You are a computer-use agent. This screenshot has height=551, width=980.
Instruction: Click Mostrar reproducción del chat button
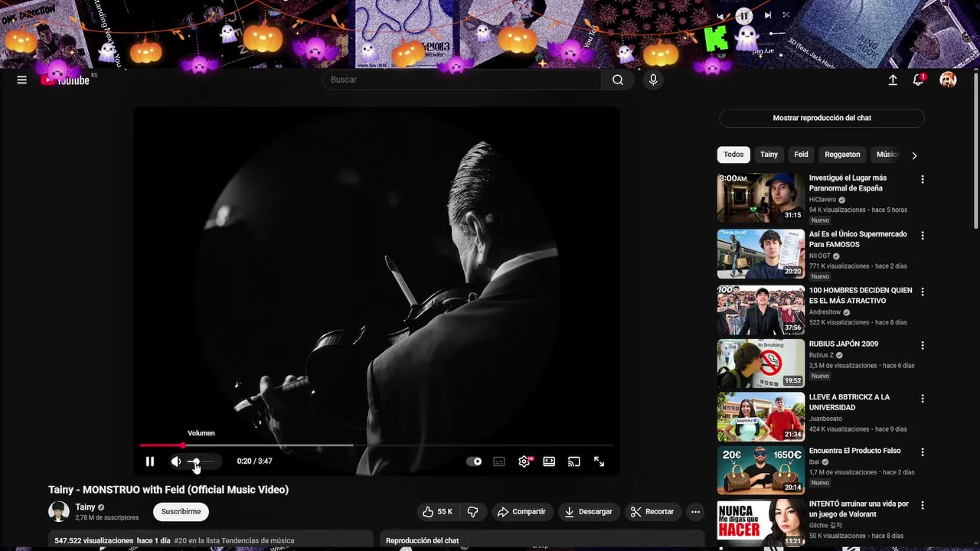click(x=822, y=118)
